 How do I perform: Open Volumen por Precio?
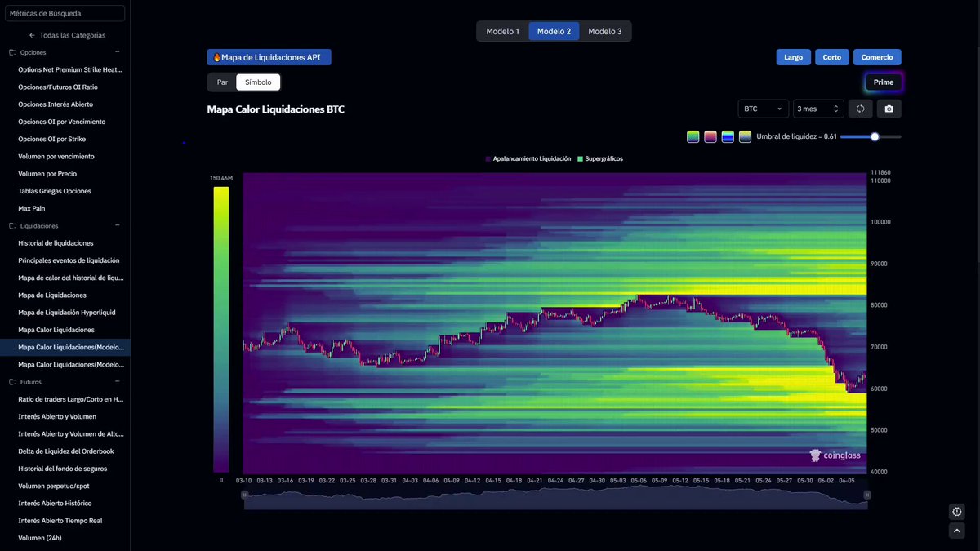pos(47,174)
